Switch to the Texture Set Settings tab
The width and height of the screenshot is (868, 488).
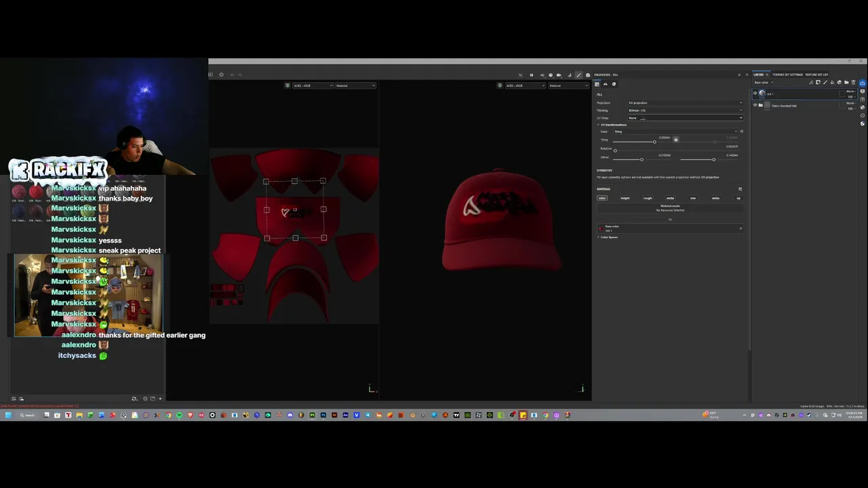point(787,75)
